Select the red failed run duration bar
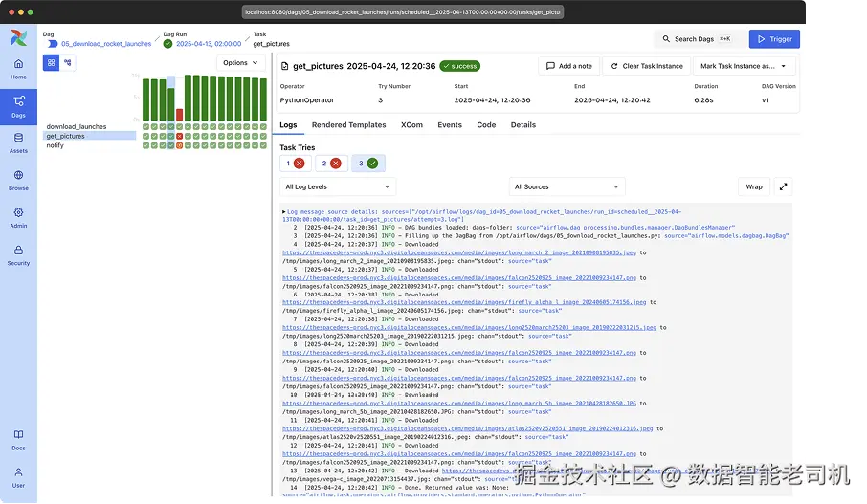The height and width of the screenshot is (504, 867). point(180,115)
